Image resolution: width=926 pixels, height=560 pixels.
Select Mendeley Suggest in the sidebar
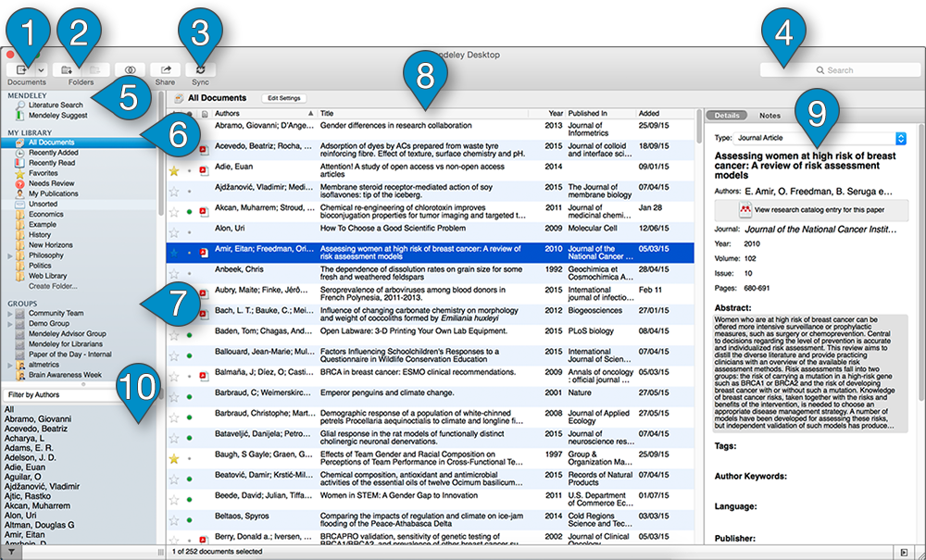click(58, 115)
